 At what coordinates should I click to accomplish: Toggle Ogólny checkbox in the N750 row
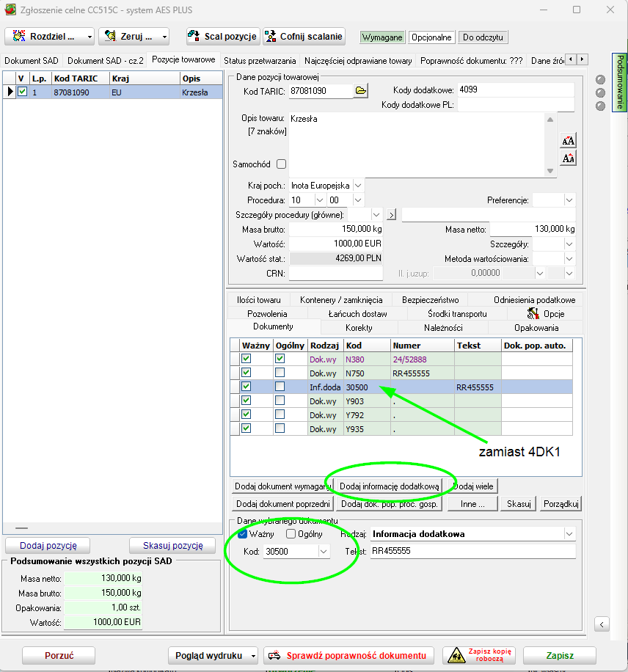point(280,373)
